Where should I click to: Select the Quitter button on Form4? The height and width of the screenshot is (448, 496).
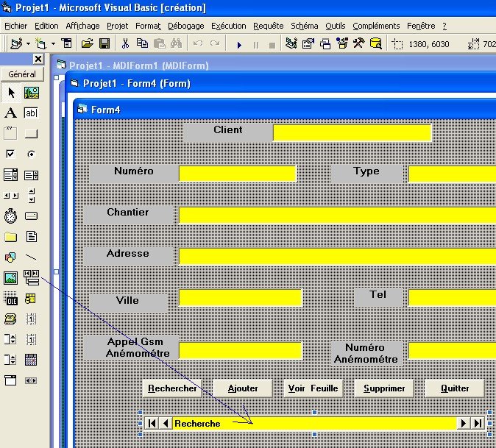pyautogui.click(x=455, y=388)
